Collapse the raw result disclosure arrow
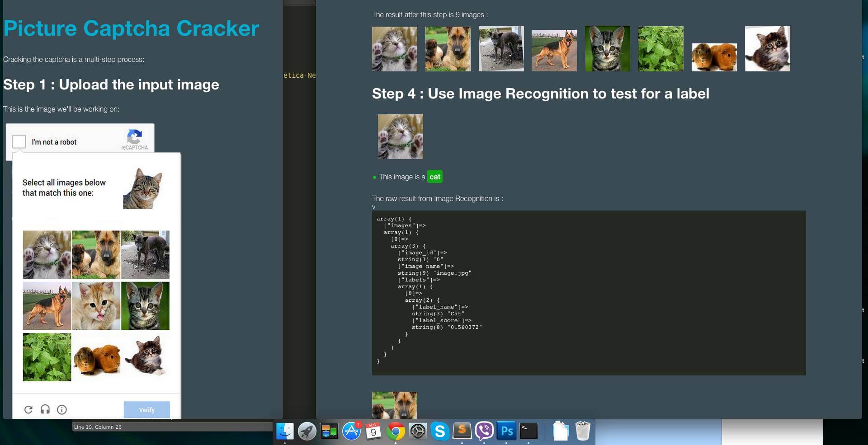The width and height of the screenshot is (868, 445). [374, 207]
